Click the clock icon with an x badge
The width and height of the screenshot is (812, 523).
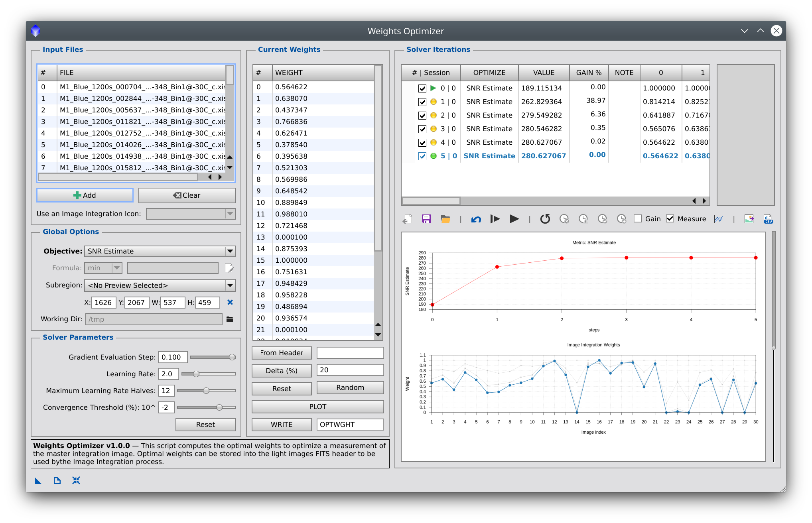(564, 219)
